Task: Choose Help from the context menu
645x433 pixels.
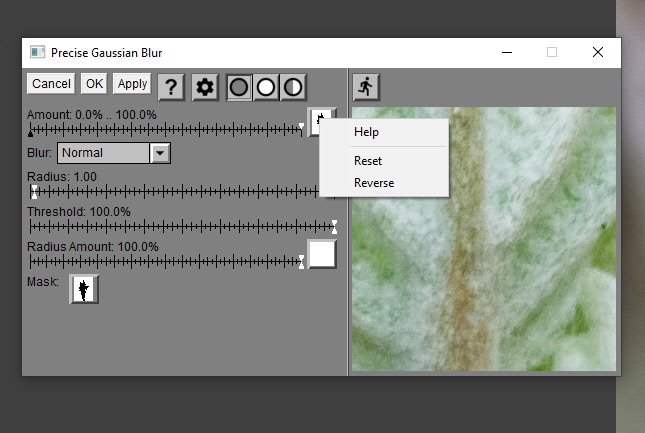Action: pyautogui.click(x=366, y=132)
